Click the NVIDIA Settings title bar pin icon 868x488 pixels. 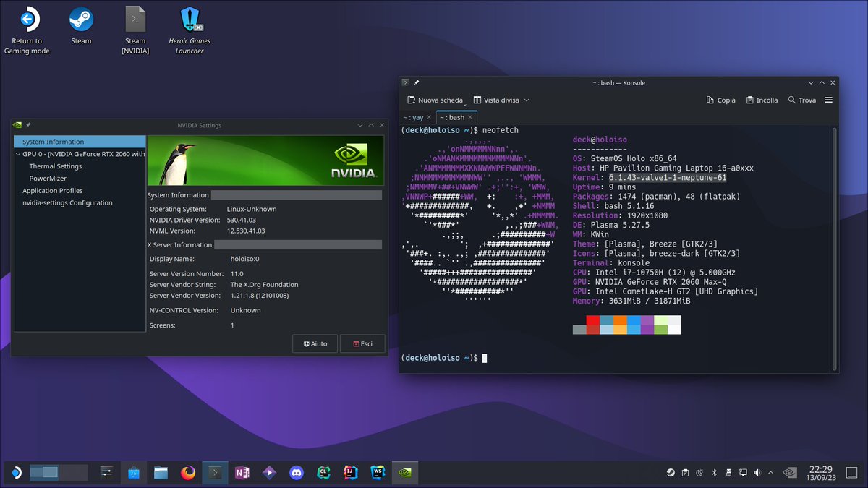pyautogui.click(x=28, y=125)
